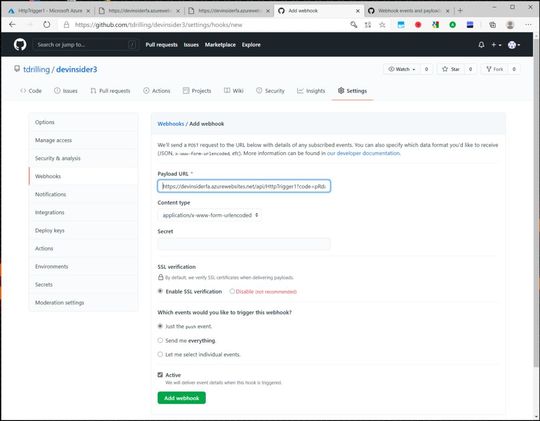Click the red circle extension icon
The width and height of the screenshot is (540, 421).
[418, 24]
